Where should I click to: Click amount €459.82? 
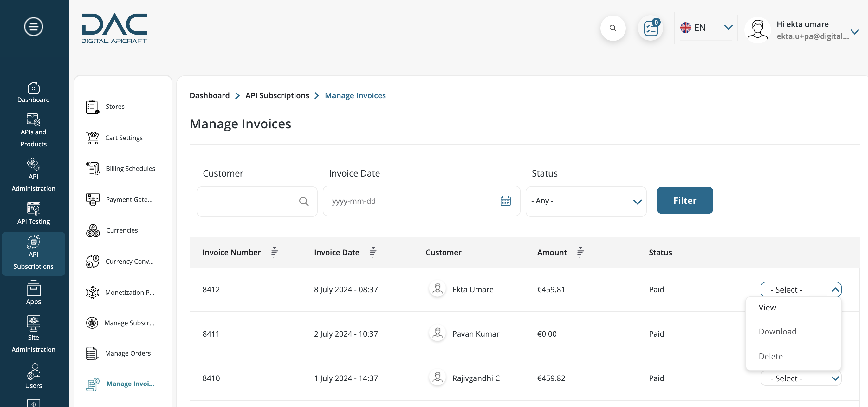(x=551, y=378)
